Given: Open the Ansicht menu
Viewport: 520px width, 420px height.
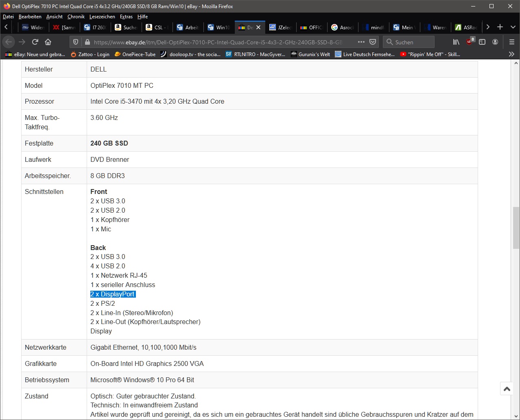Looking at the screenshot, I should [x=55, y=17].
